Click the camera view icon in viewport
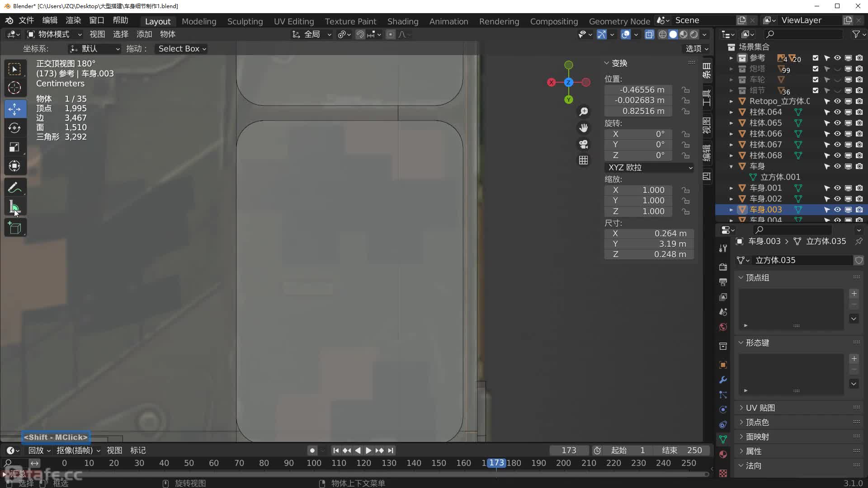Screen dimensions: 868x488 [x=584, y=144]
